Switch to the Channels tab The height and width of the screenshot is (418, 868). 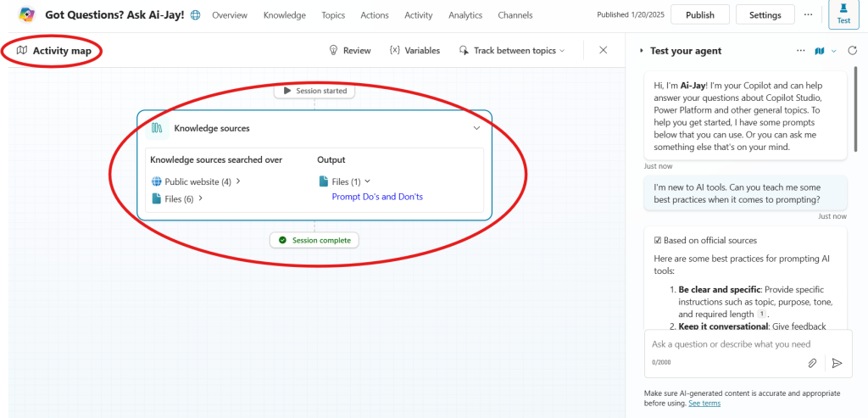[515, 15]
